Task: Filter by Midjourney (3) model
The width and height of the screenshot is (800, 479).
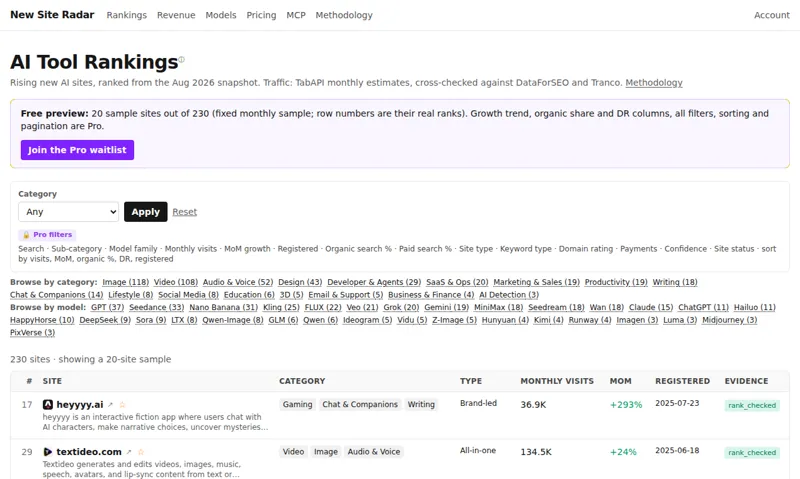Action: pos(730,320)
